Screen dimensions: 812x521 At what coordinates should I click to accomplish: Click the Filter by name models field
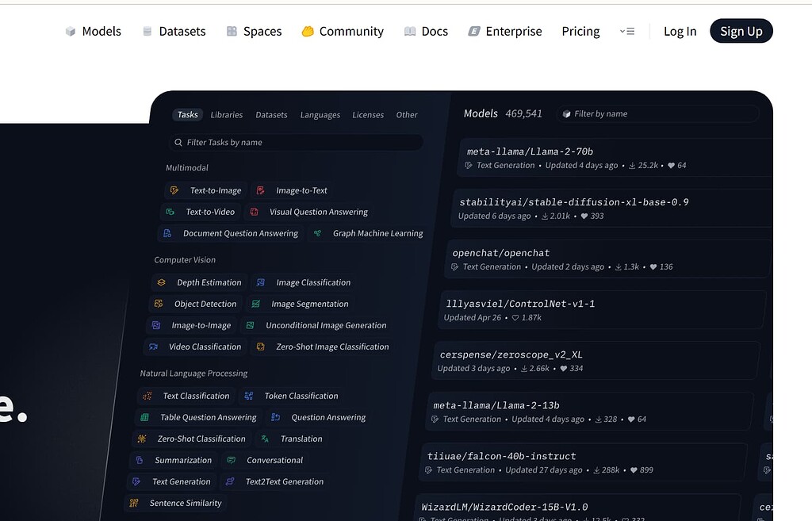point(657,114)
